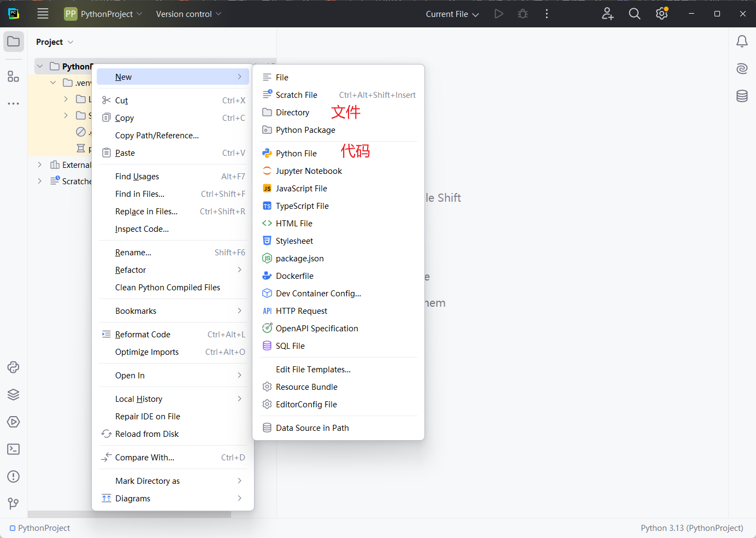The height and width of the screenshot is (538, 756).
Task: Expand the Open In submenu
Action: tap(173, 376)
